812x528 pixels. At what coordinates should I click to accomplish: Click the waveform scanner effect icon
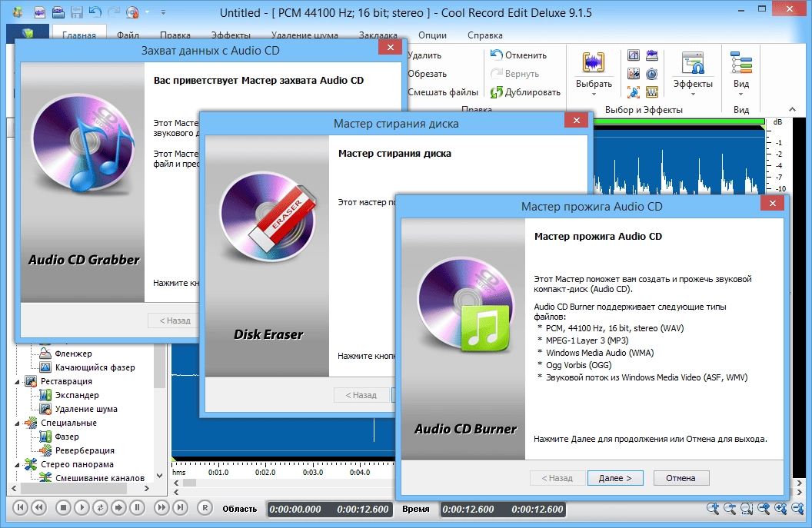tap(652, 55)
